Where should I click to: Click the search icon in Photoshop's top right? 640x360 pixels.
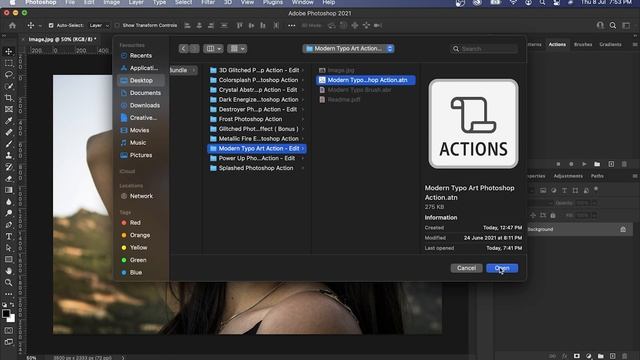click(613, 25)
